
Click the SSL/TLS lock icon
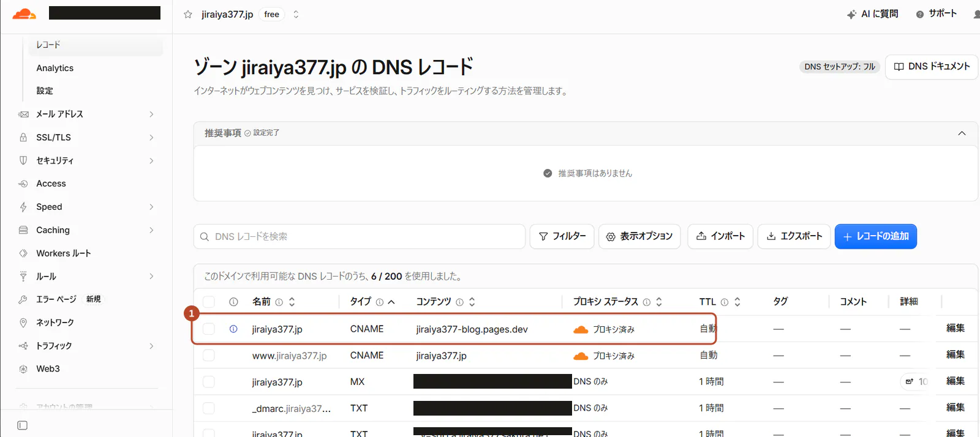coord(23,137)
